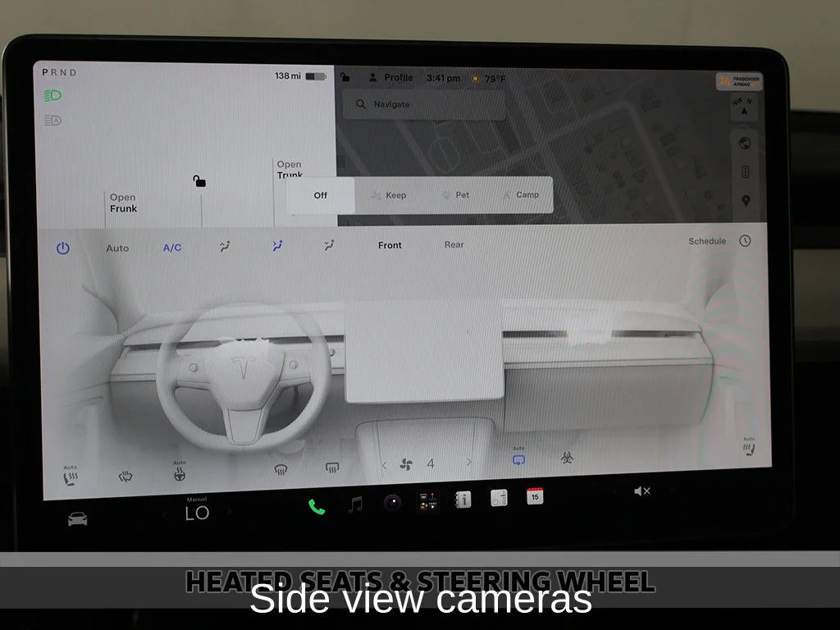Select Pet (Dog) climate mode

coord(455,195)
